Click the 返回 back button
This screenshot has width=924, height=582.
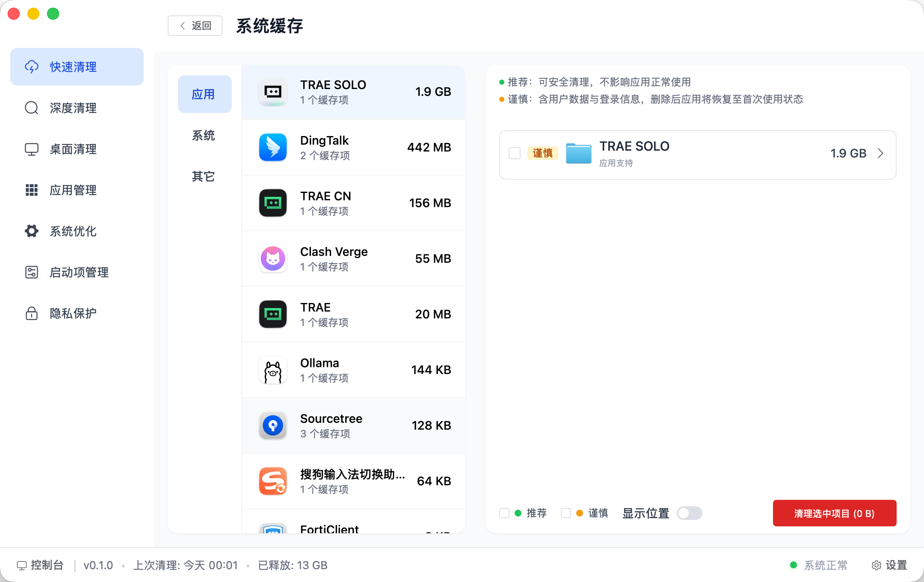[195, 26]
